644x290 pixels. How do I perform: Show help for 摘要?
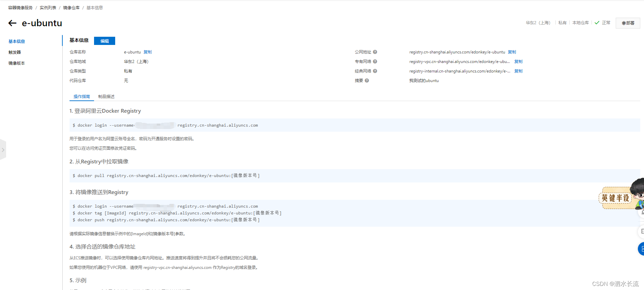tap(367, 81)
